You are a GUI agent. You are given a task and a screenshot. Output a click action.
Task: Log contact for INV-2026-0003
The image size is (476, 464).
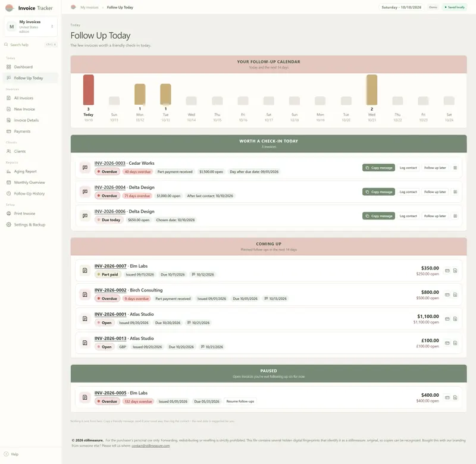tap(408, 168)
